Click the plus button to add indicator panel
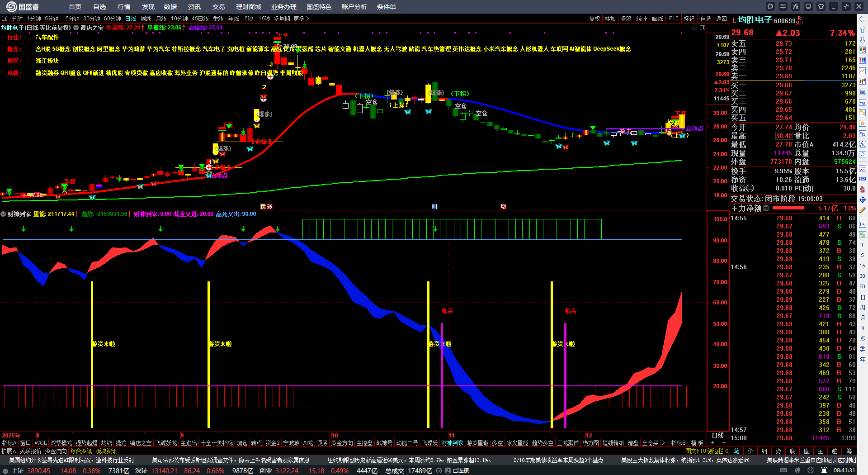The width and height of the screenshot is (868, 475). tap(712, 443)
